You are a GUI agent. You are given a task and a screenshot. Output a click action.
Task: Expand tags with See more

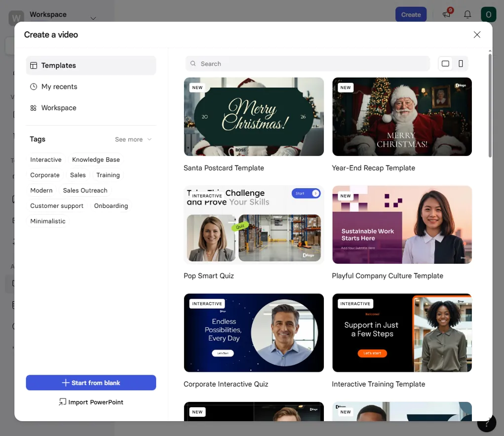click(x=133, y=140)
